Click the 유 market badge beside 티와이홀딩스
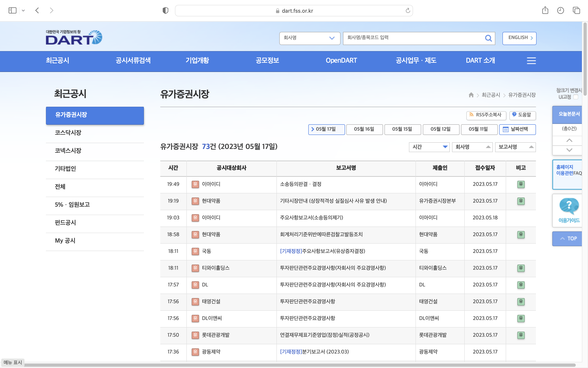This screenshot has width=588, height=368. [x=195, y=268]
